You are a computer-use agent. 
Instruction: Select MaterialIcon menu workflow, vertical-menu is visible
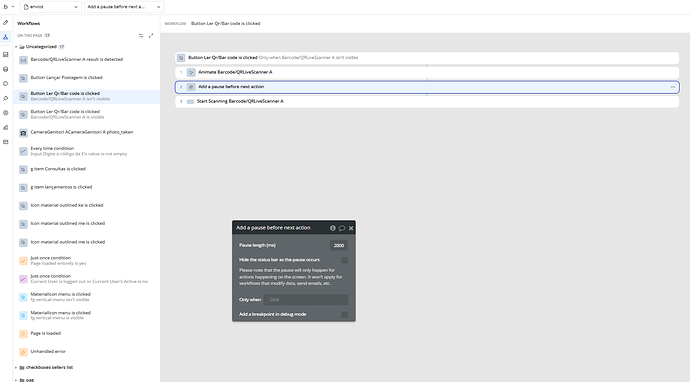click(86, 316)
